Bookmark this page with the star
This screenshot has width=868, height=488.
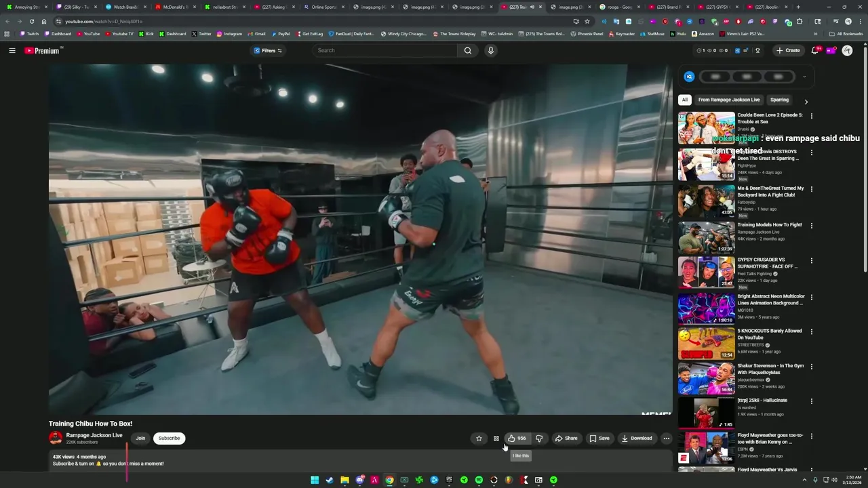pyautogui.click(x=587, y=21)
